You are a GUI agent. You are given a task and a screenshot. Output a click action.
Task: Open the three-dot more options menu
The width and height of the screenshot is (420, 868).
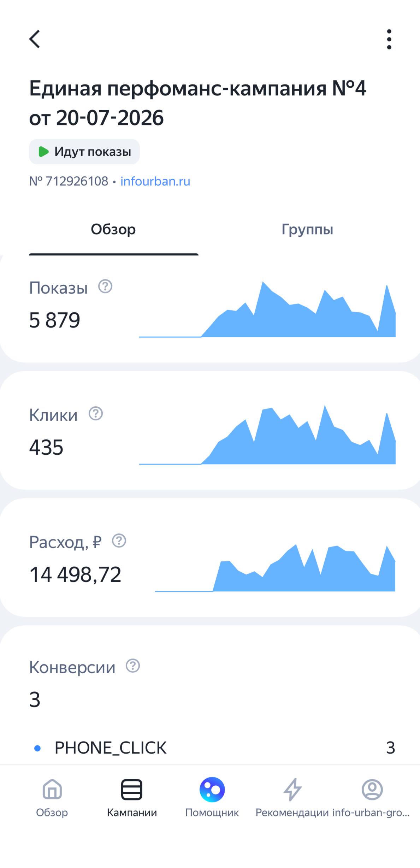pos(389,39)
